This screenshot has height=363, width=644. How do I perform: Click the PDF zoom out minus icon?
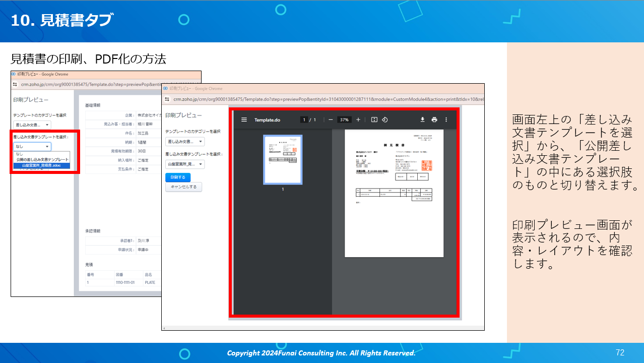(x=331, y=120)
